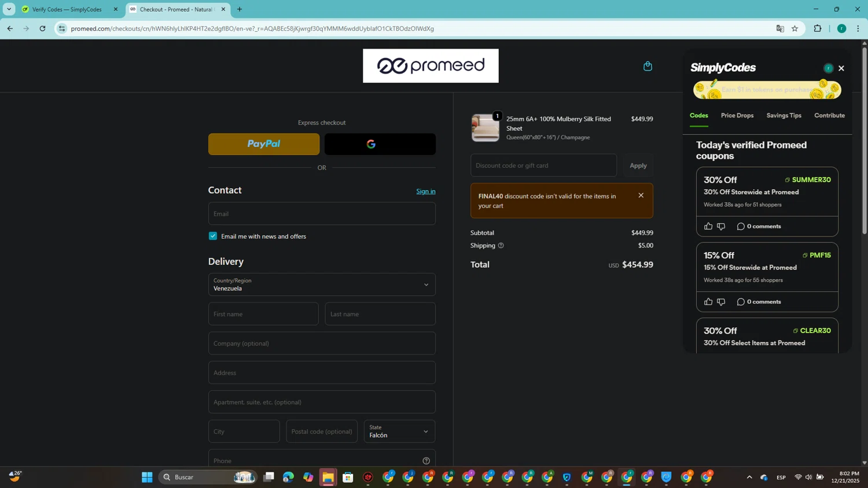The image size is (868, 488).
Task: Show hidden system tray icons
Action: click(x=749, y=477)
